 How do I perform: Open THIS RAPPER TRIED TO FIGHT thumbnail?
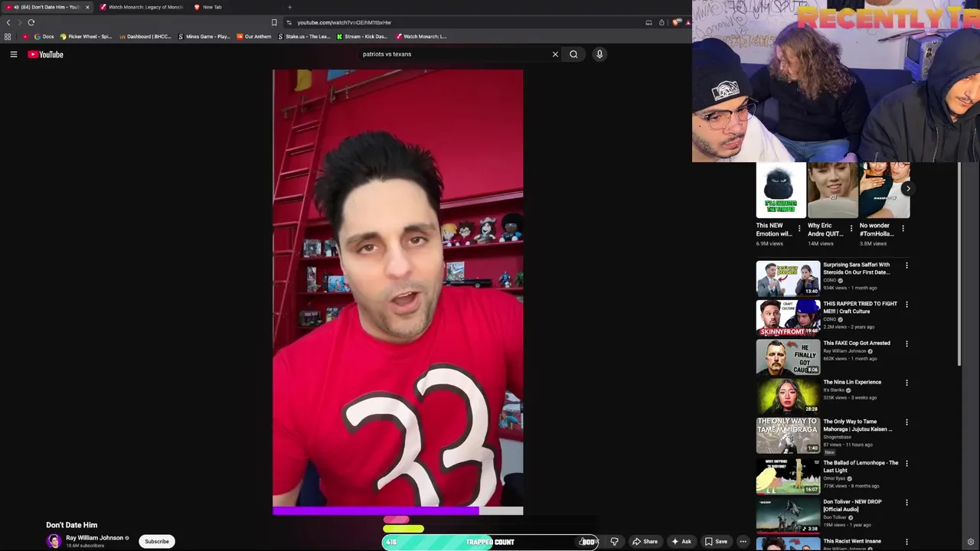[x=788, y=318]
